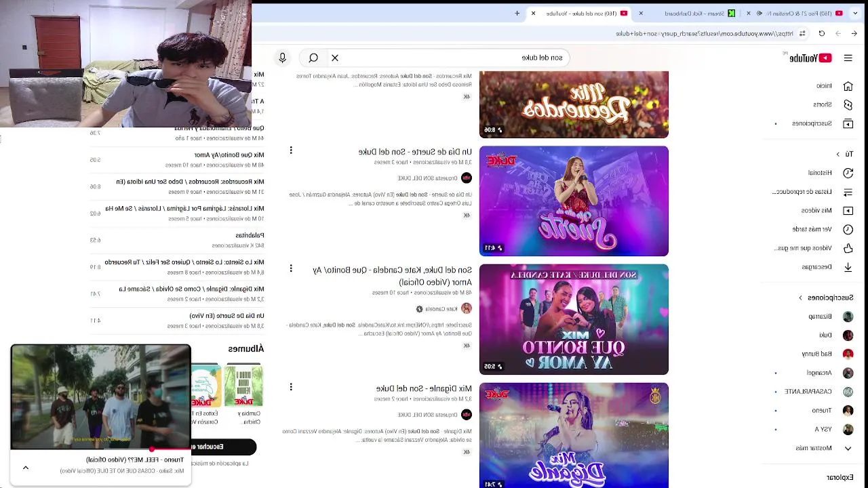The width and height of the screenshot is (868, 488).
Task: Select Mix Que Bonito/Ay Amor list row
Action: click(177, 159)
